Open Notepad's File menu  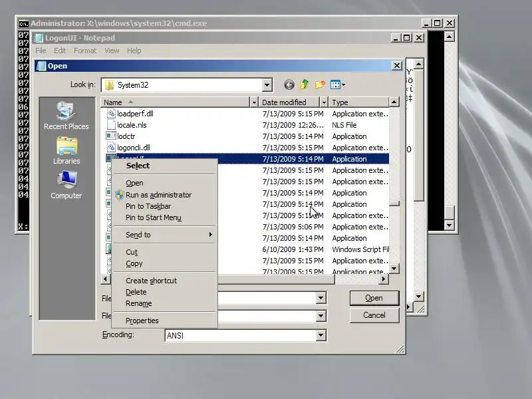[x=41, y=51]
